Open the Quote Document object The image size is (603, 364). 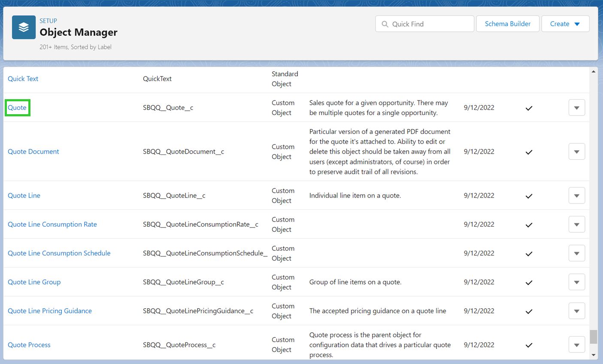[33, 152]
